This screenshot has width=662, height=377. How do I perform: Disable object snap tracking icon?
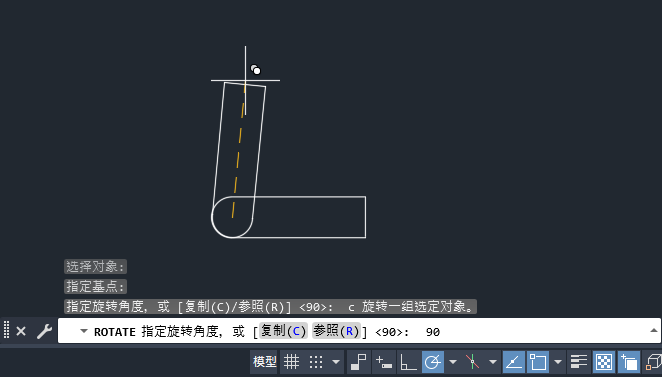click(514, 362)
